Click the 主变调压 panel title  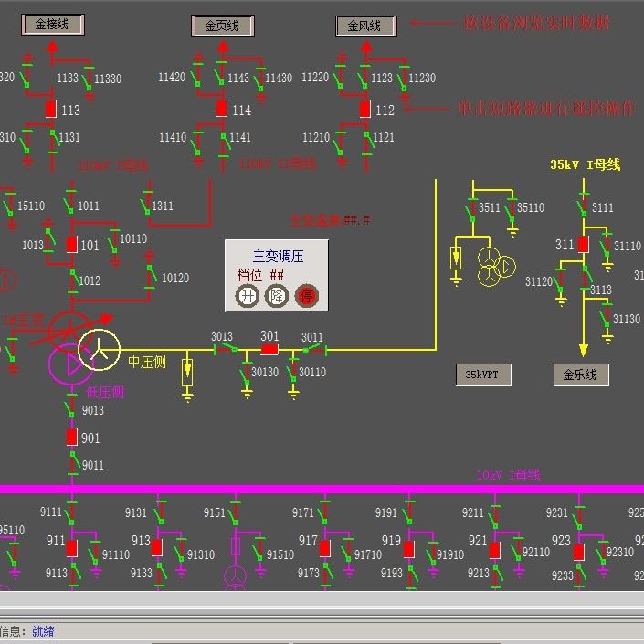(x=278, y=256)
